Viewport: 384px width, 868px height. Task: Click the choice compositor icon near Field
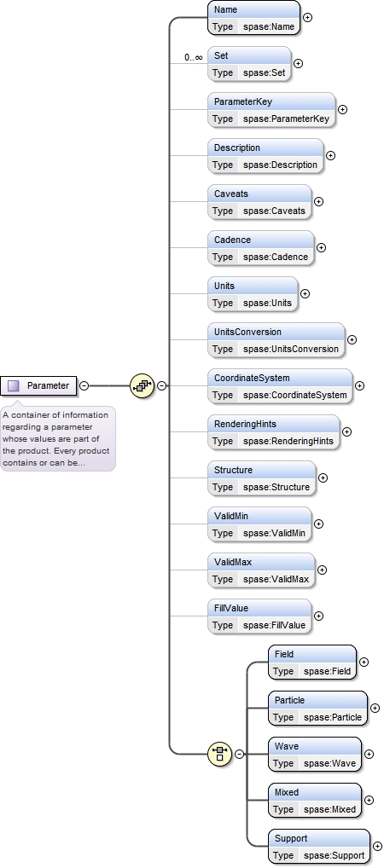[x=219, y=754]
